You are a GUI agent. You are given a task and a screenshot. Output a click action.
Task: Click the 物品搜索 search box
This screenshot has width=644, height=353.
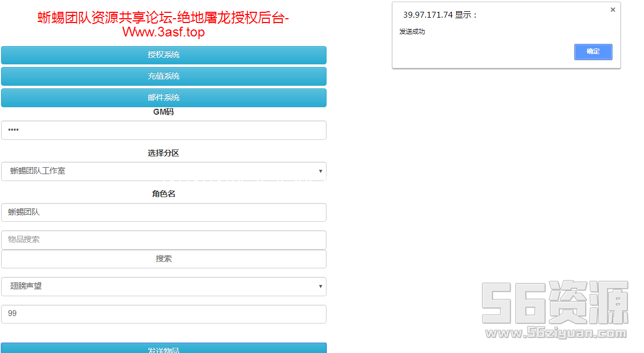coord(164,239)
